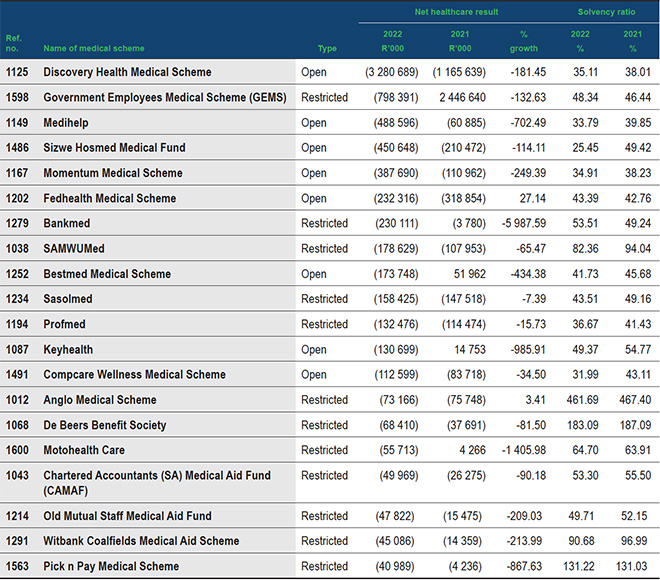Select the Medihelp scheme name
Viewport: 660px width, 580px height.
66,122
